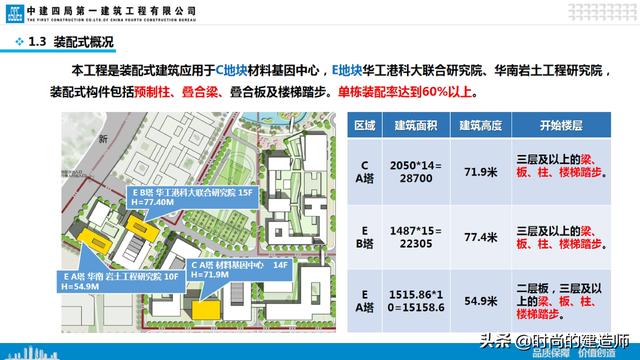Click the map callout 'E A塔 华南岩土工程研究院 10F'
The height and width of the screenshot is (360, 640).
click(121, 281)
